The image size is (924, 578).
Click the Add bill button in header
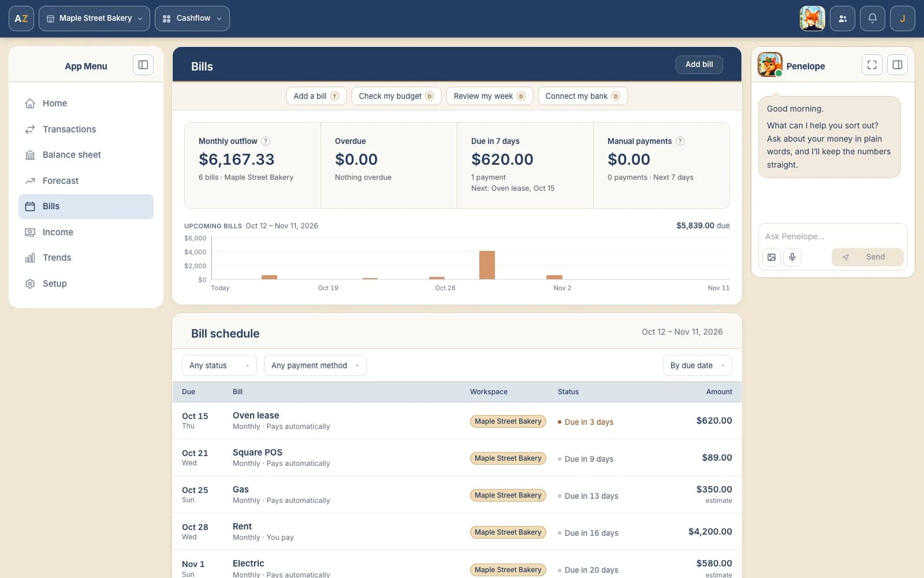(699, 64)
